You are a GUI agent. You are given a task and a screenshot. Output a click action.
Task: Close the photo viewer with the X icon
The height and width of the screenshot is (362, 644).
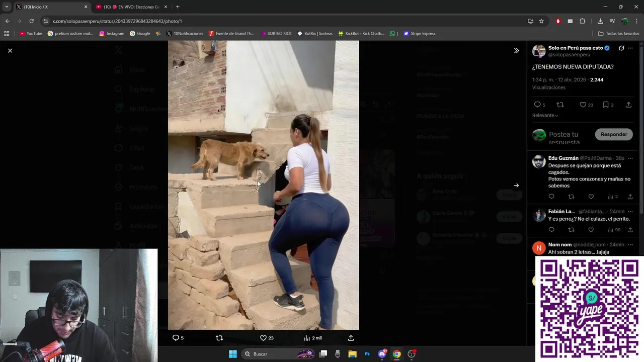point(10,51)
